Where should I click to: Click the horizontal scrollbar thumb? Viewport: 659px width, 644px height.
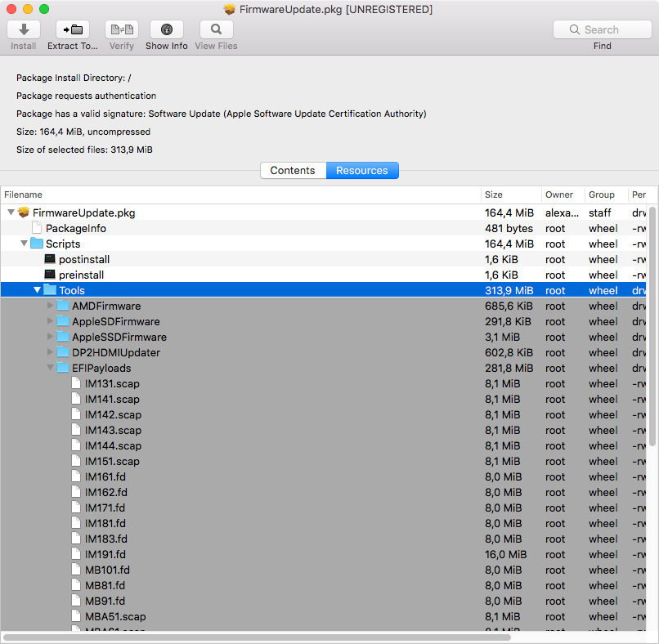[x=257, y=637]
